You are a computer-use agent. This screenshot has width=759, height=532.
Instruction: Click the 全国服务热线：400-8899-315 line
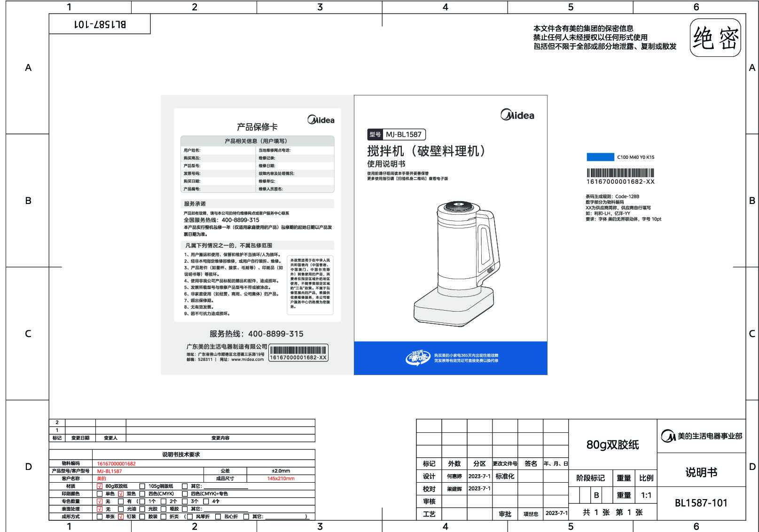pyautogui.click(x=221, y=220)
